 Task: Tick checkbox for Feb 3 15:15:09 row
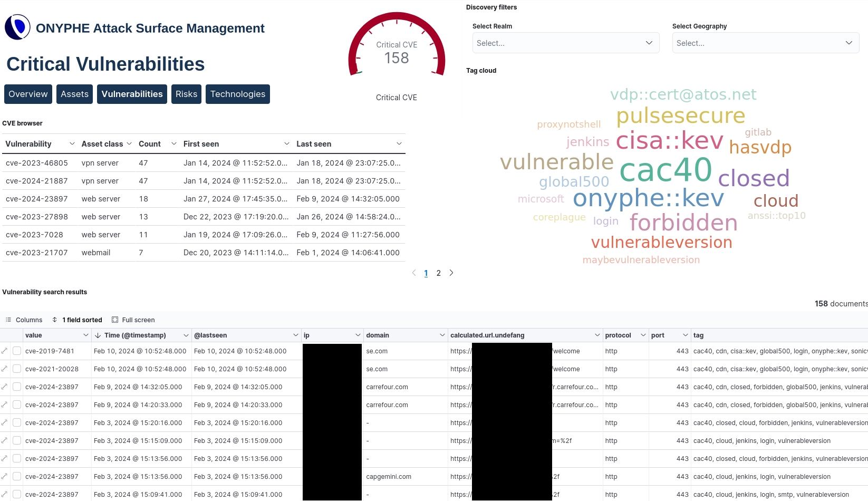[17, 440]
